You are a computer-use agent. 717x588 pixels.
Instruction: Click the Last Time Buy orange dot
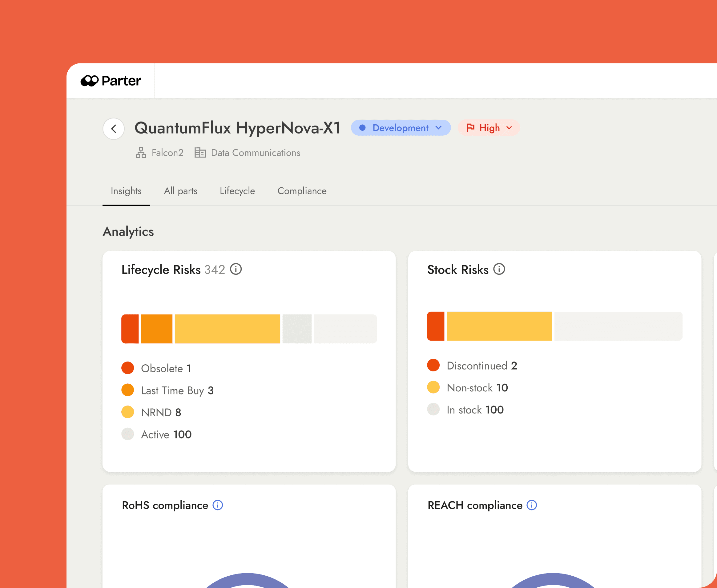[128, 390]
